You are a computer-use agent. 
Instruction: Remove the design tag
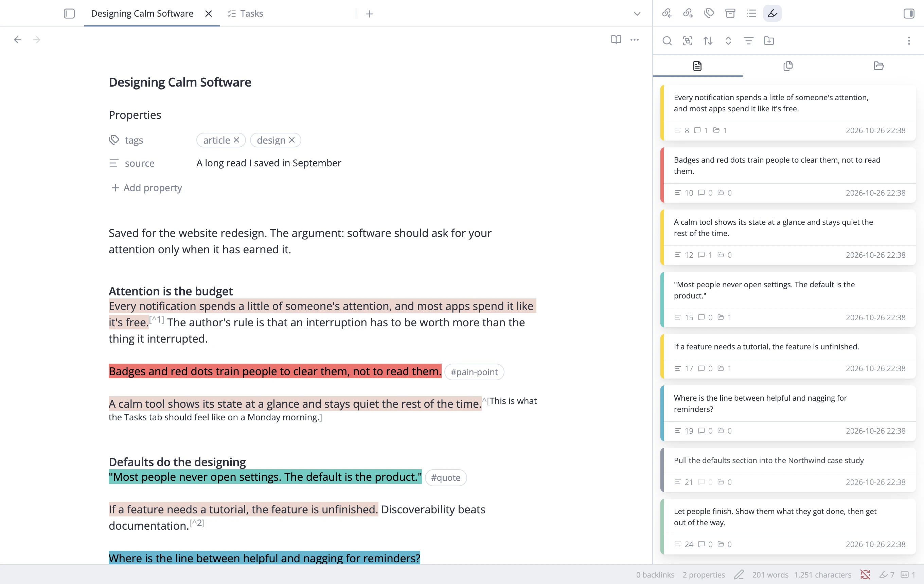point(291,140)
